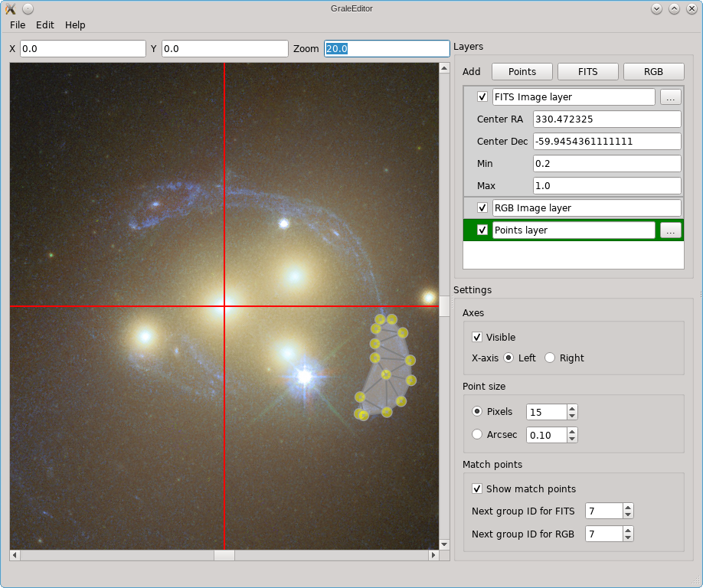703x588 pixels.
Task: Decrease Next group ID for FITS
Action: tap(628, 515)
